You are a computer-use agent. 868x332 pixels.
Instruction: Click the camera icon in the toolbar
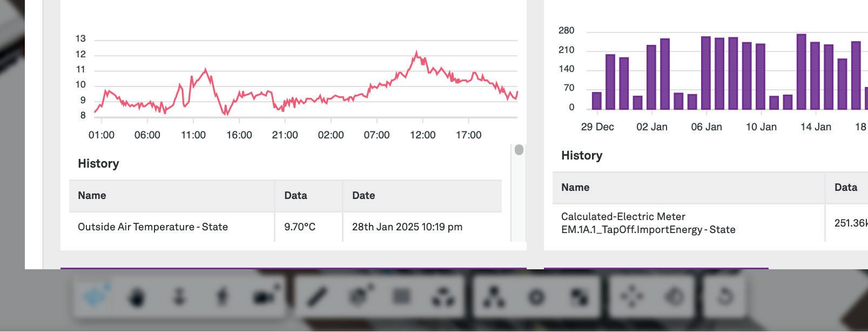pos(264,296)
